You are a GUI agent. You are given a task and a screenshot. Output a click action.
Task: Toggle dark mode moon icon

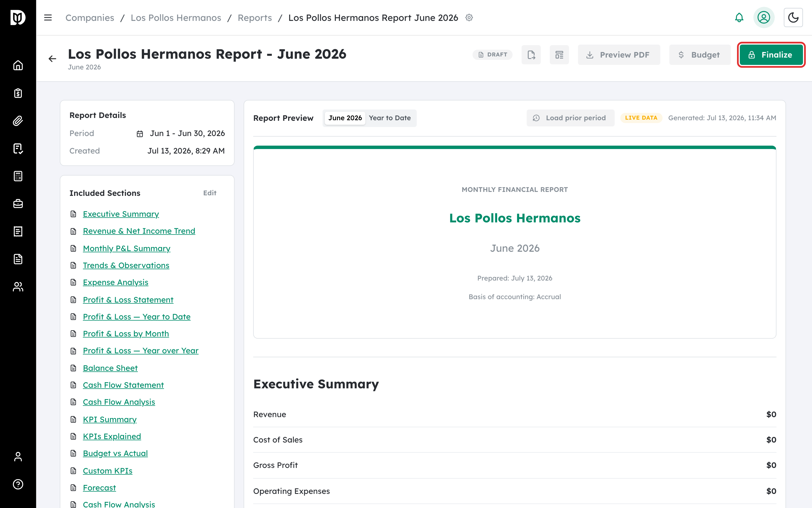pyautogui.click(x=793, y=17)
